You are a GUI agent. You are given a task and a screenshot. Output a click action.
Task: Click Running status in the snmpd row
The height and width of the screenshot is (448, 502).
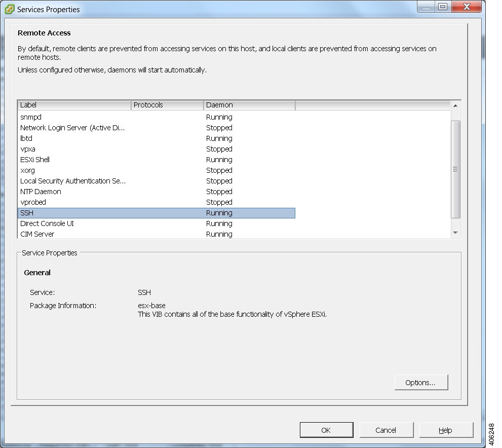click(x=219, y=117)
